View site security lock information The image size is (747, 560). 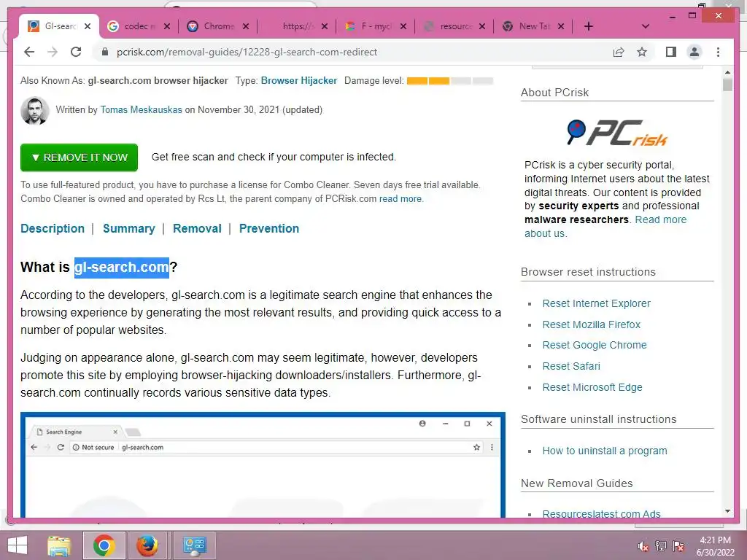click(105, 52)
